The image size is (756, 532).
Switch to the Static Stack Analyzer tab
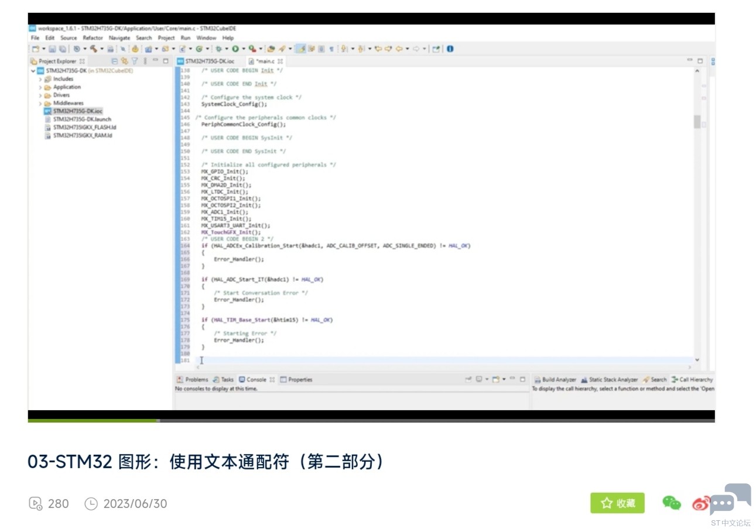[x=609, y=380]
